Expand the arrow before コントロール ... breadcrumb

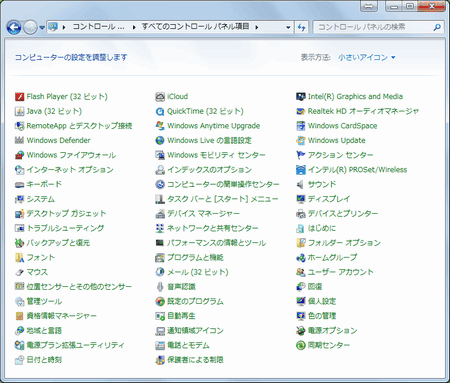(x=64, y=27)
